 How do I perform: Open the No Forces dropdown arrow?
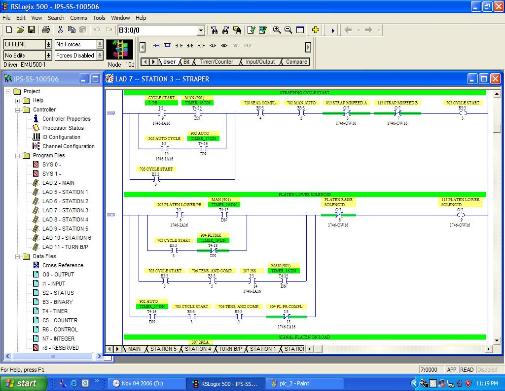pyautogui.click(x=100, y=44)
